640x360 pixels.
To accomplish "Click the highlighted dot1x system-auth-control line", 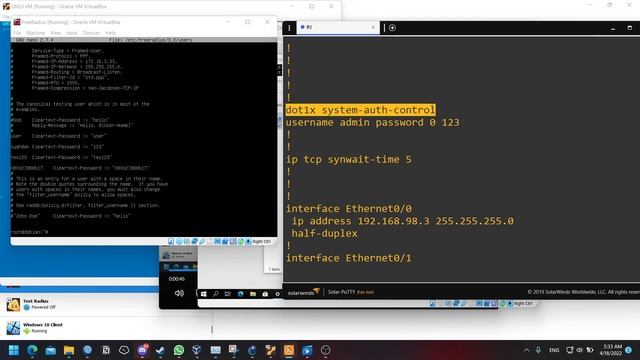I will pyautogui.click(x=360, y=110).
